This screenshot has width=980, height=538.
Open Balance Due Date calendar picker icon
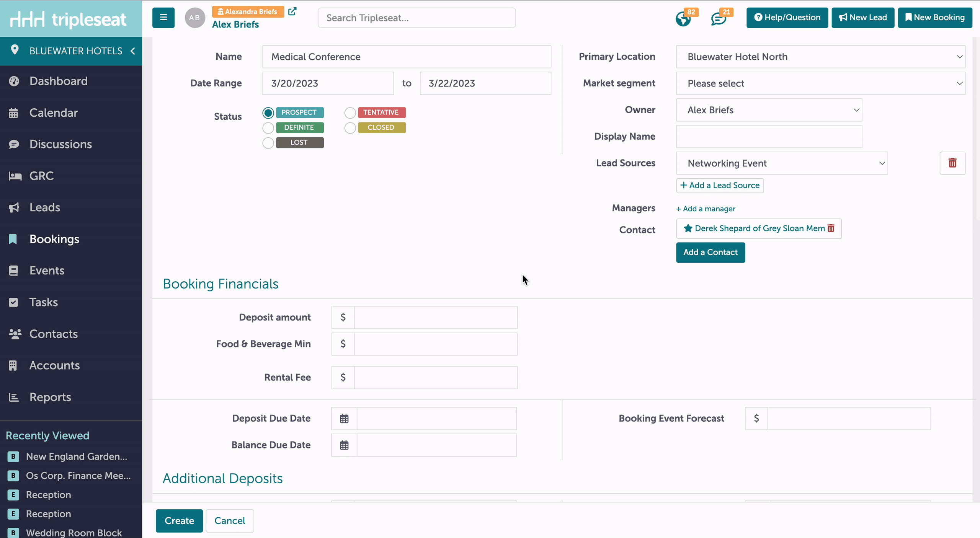click(344, 445)
